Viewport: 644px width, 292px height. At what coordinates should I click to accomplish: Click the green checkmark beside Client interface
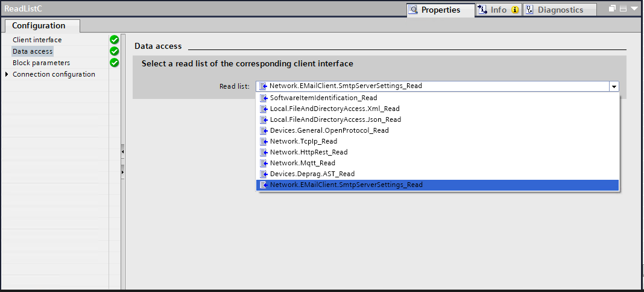tap(114, 40)
